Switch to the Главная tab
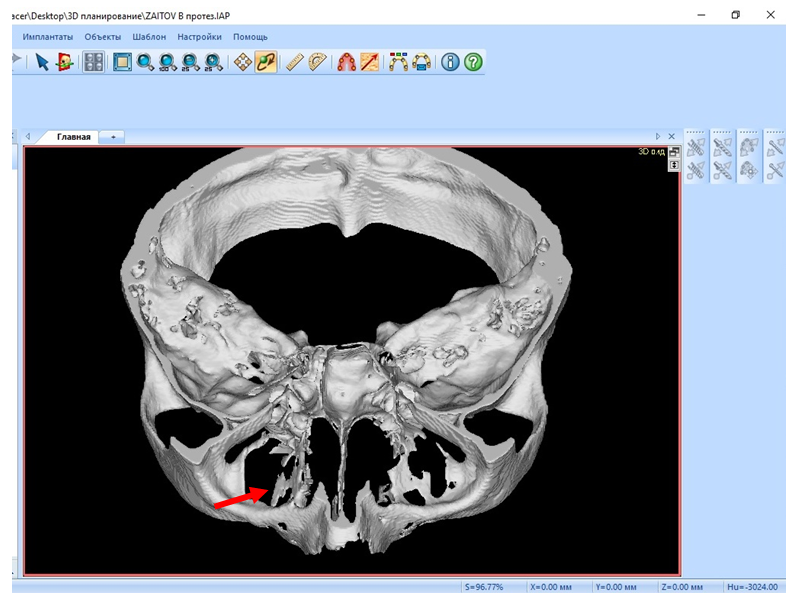Screen dimensions: 796x601 pyautogui.click(x=73, y=136)
